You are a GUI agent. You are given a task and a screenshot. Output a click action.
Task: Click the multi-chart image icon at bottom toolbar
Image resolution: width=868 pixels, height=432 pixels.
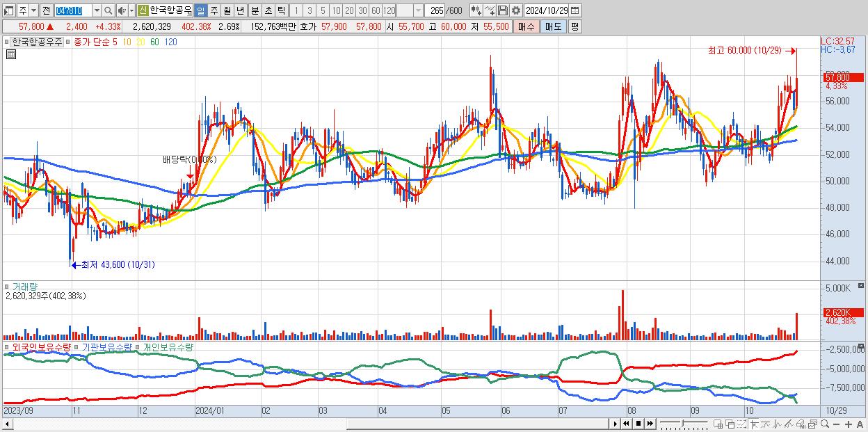pos(813,424)
